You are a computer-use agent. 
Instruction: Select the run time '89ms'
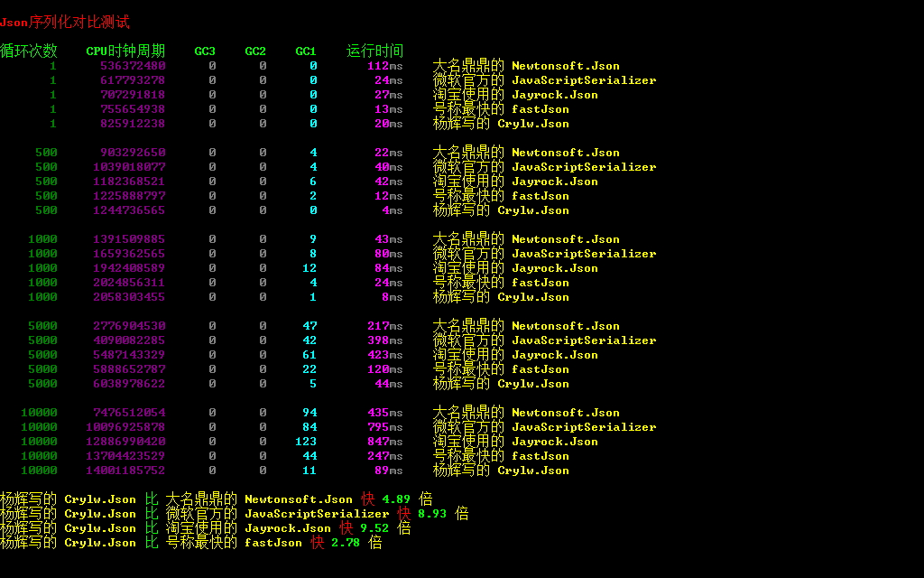tap(388, 471)
